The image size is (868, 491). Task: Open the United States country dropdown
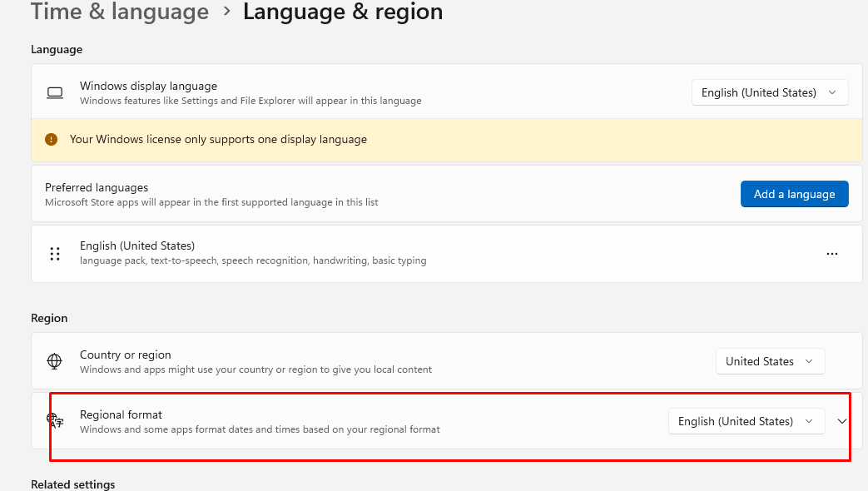click(770, 361)
